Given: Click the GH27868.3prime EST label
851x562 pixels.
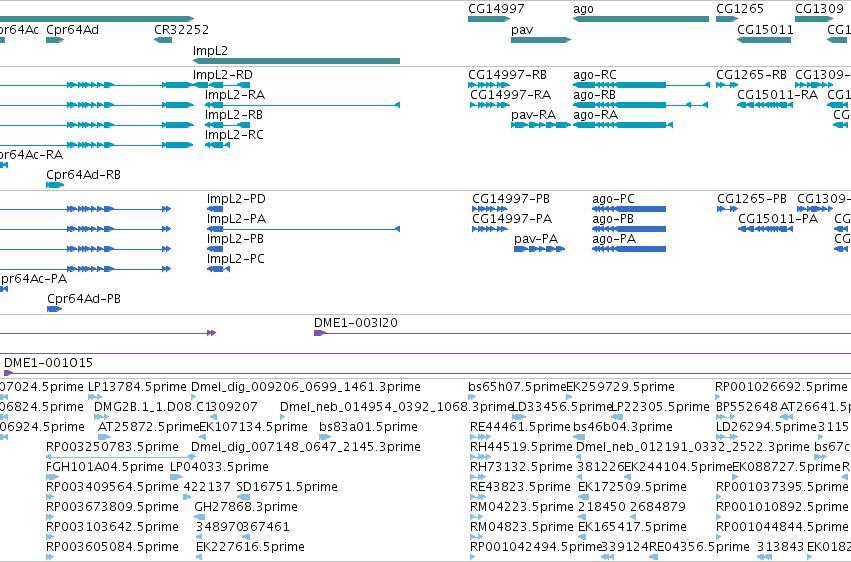Looking at the screenshot, I should pos(246,507).
